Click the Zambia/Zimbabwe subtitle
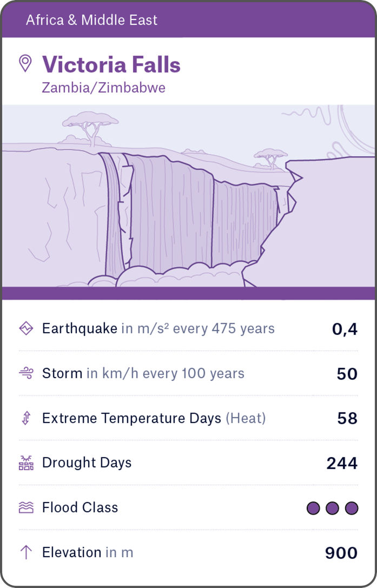The width and height of the screenshot is (377, 588). pyautogui.click(x=104, y=88)
